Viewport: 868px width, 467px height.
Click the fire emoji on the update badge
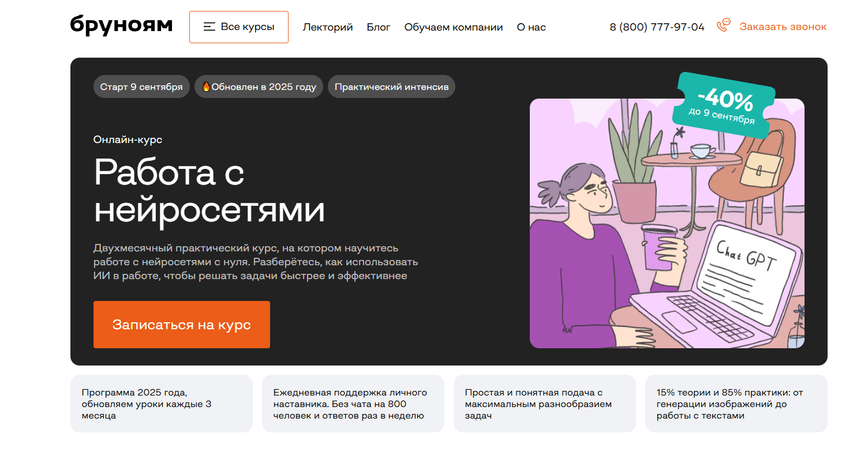205,87
